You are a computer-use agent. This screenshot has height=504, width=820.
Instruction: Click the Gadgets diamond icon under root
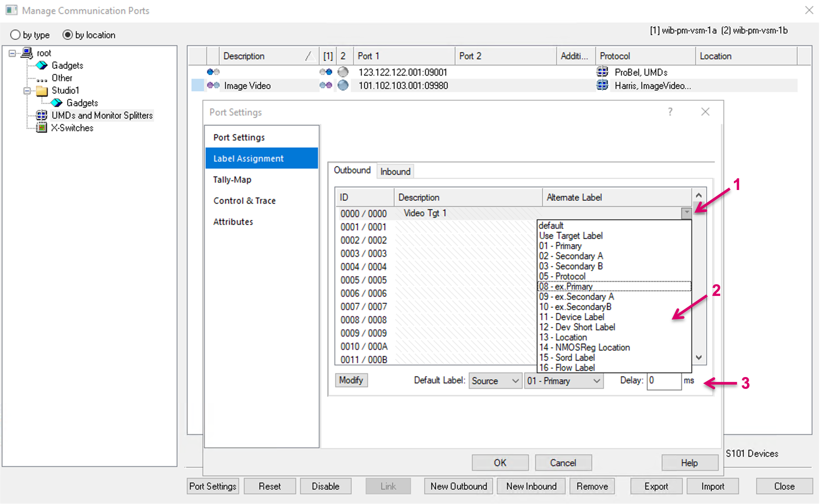coord(42,65)
